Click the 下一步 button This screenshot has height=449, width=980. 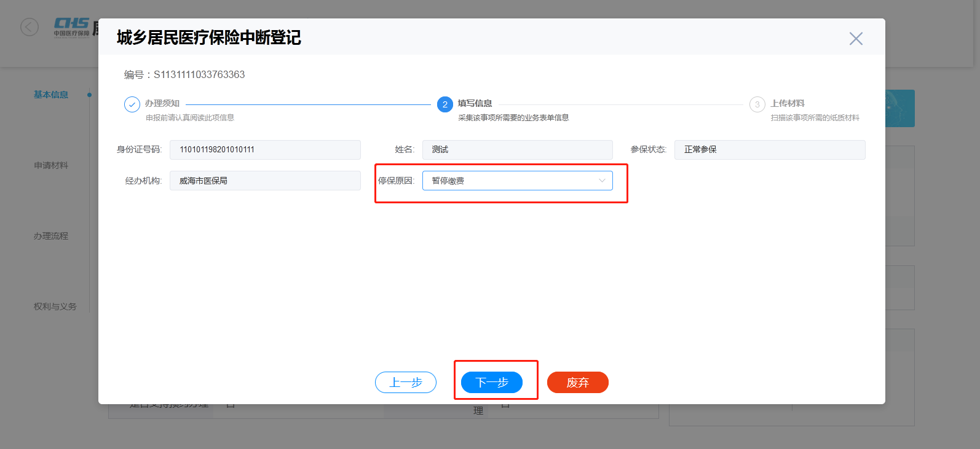click(492, 382)
